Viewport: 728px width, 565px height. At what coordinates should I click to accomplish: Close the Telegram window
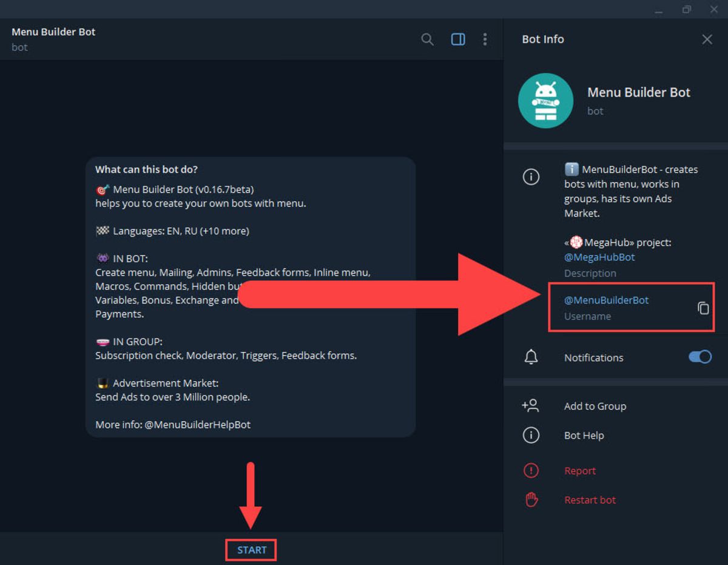click(x=714, y=9)
